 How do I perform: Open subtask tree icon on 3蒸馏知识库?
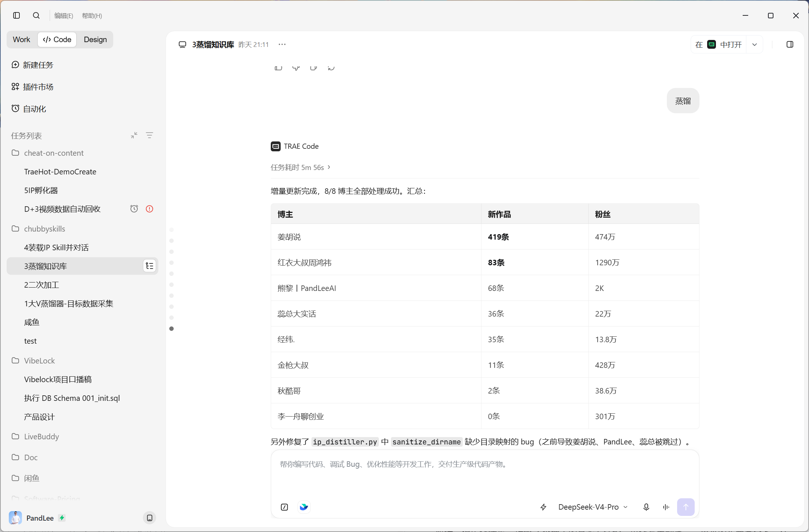pyautogui.click(x=149, y=266)
